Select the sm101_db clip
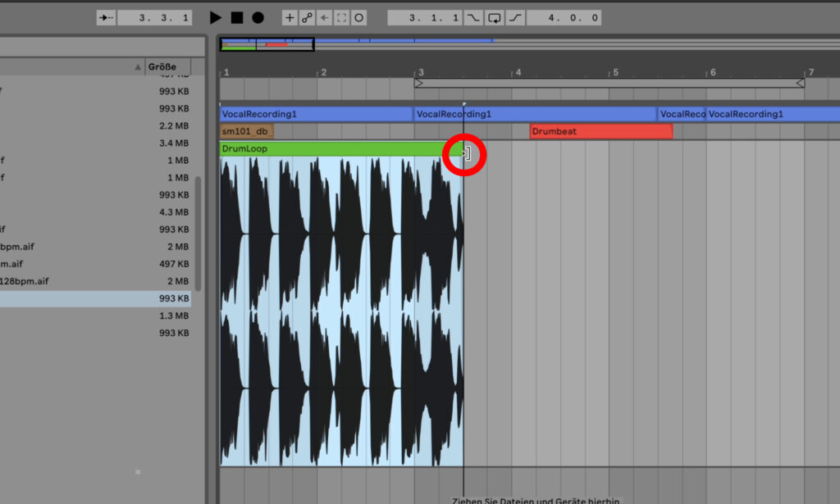 (x=246, y=131)
